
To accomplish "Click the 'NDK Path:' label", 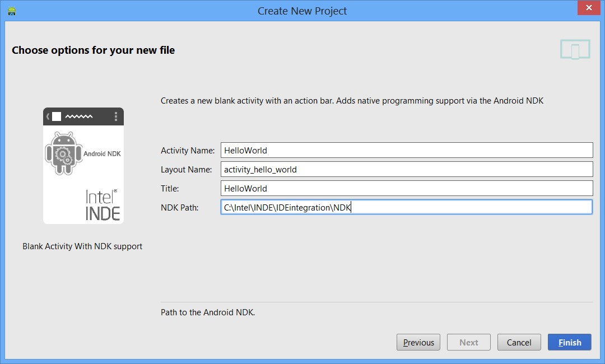I will point(179,207).
